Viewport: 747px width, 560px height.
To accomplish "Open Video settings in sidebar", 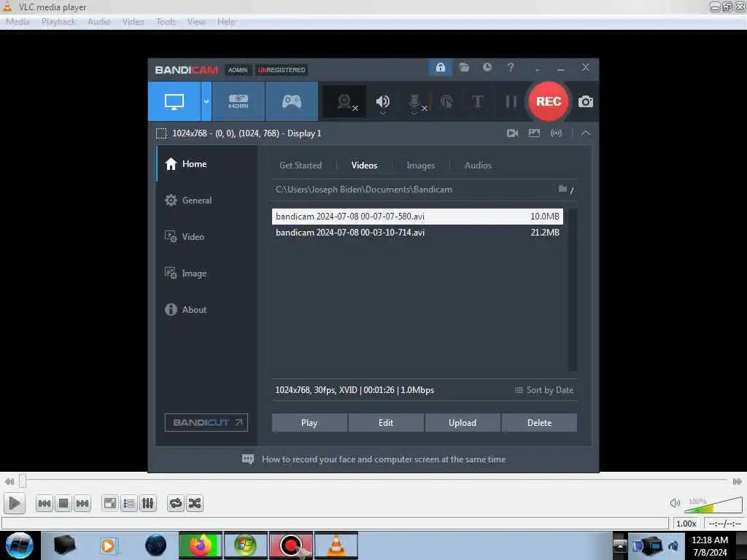I will (206, 237).
